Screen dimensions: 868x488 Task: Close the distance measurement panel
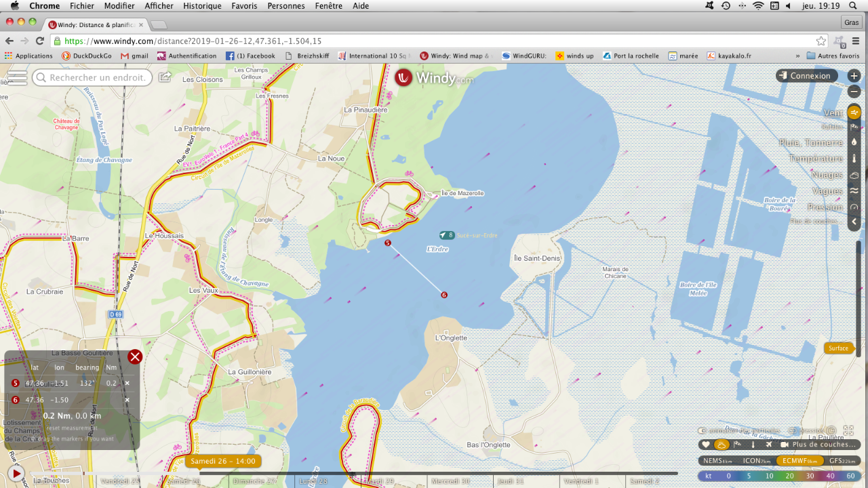(x=135, y=357)
